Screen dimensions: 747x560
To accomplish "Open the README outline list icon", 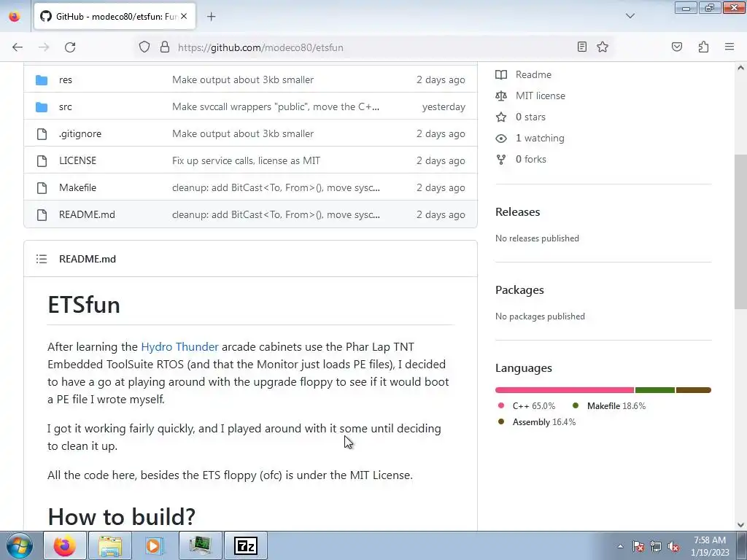I will (x=42, y=259).
